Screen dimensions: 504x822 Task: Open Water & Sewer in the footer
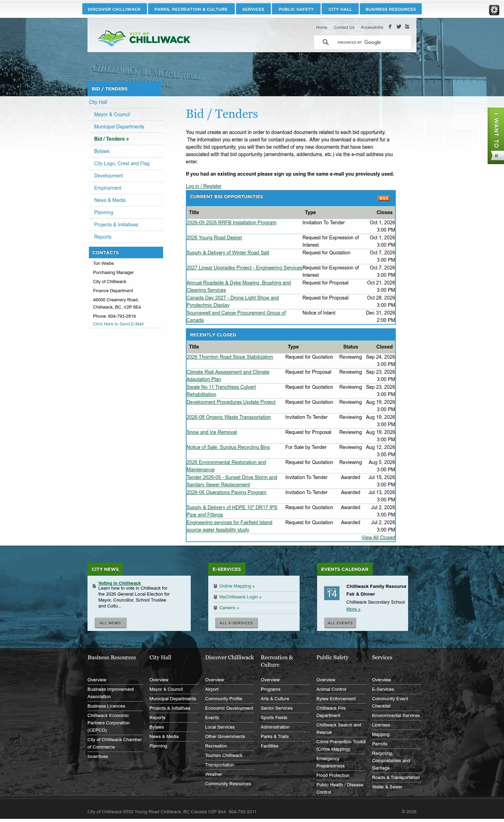(387, 787)
